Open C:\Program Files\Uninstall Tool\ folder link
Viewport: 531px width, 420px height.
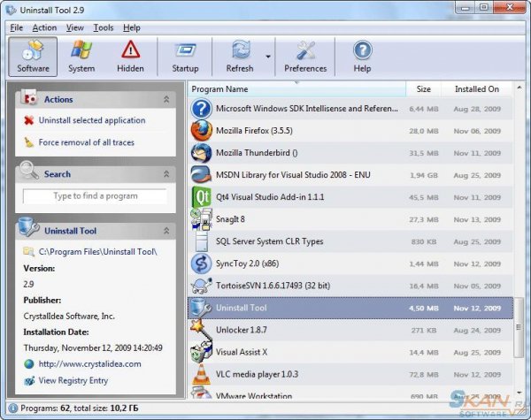[x=98, y=252]
